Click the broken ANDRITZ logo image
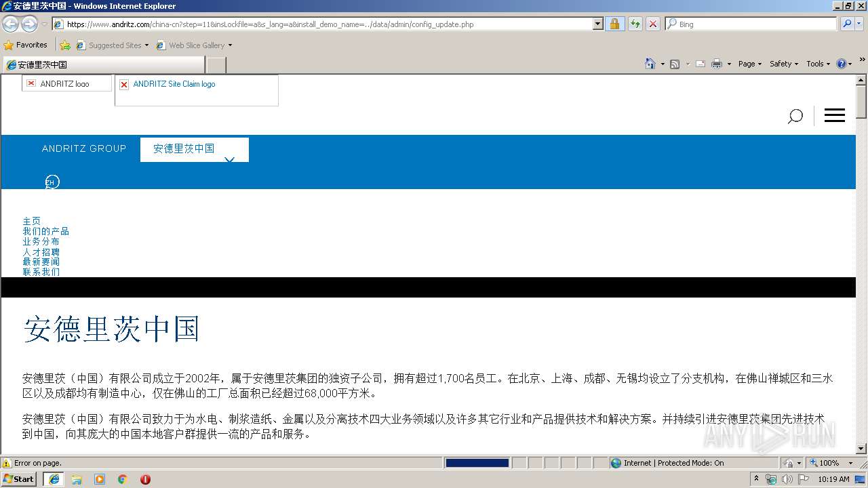Viewport: 868px width, 488px height. [66, 83]
